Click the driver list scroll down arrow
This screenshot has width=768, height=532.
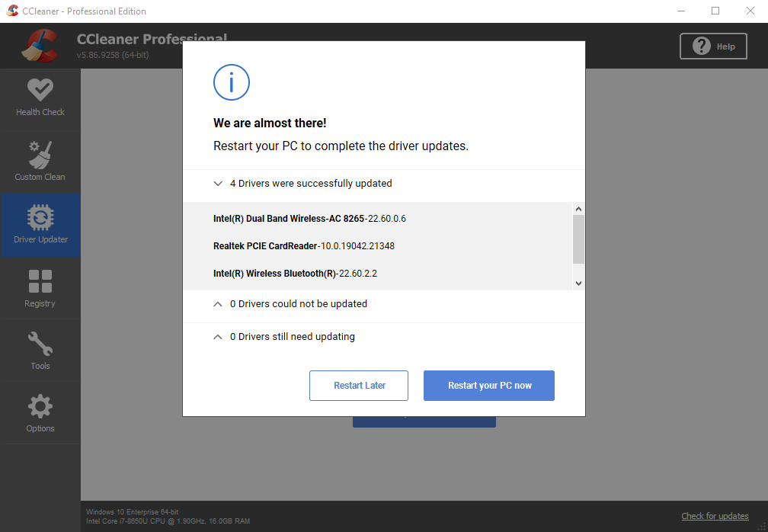(x=578, y=284)
